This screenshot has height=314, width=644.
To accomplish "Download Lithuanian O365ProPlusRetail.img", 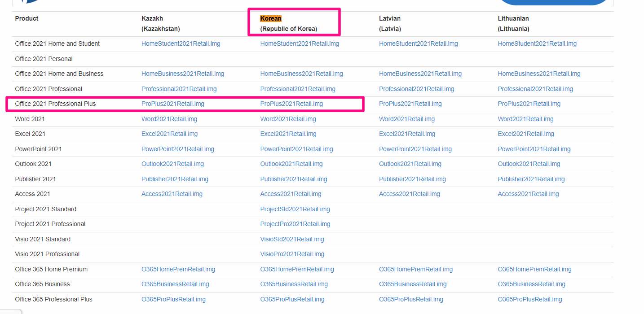I will point(530,299).
